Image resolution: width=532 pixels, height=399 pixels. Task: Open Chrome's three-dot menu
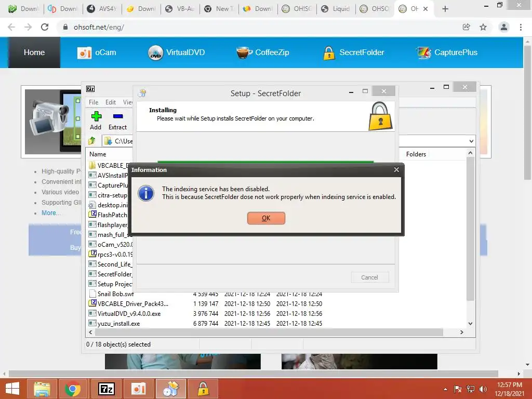point(521,27)
